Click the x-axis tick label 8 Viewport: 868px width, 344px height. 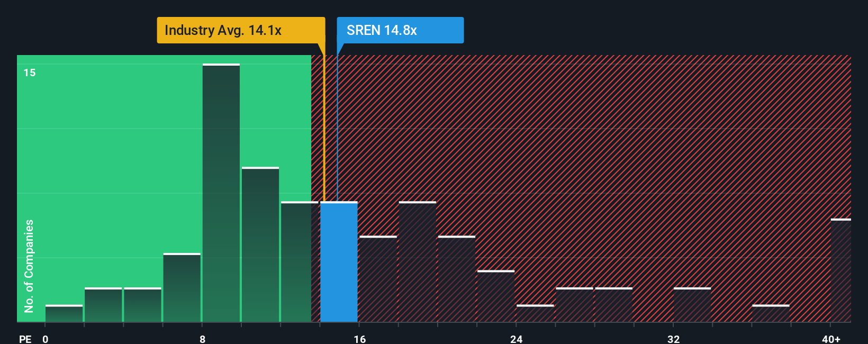[203, 339]
